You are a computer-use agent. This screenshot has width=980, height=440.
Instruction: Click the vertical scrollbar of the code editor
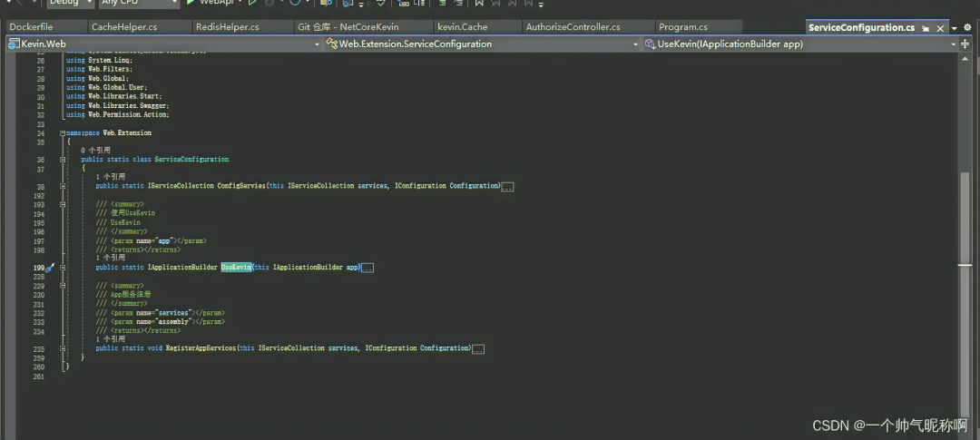click(965, 227)
